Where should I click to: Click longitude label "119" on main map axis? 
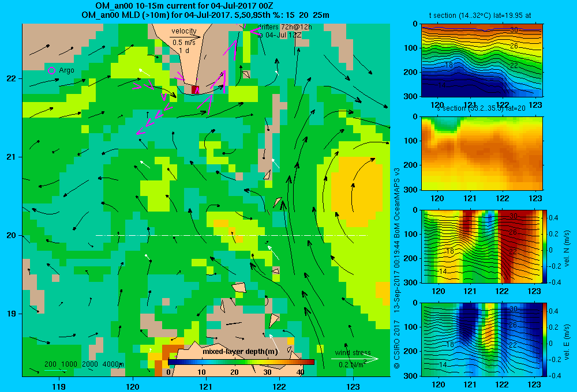click(59, 386)
